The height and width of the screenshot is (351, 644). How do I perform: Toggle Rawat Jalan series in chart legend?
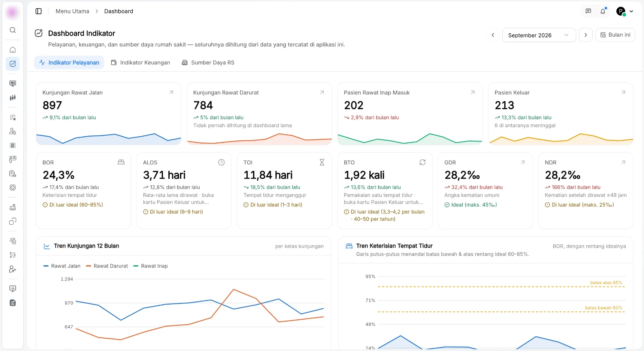[62, 266]
